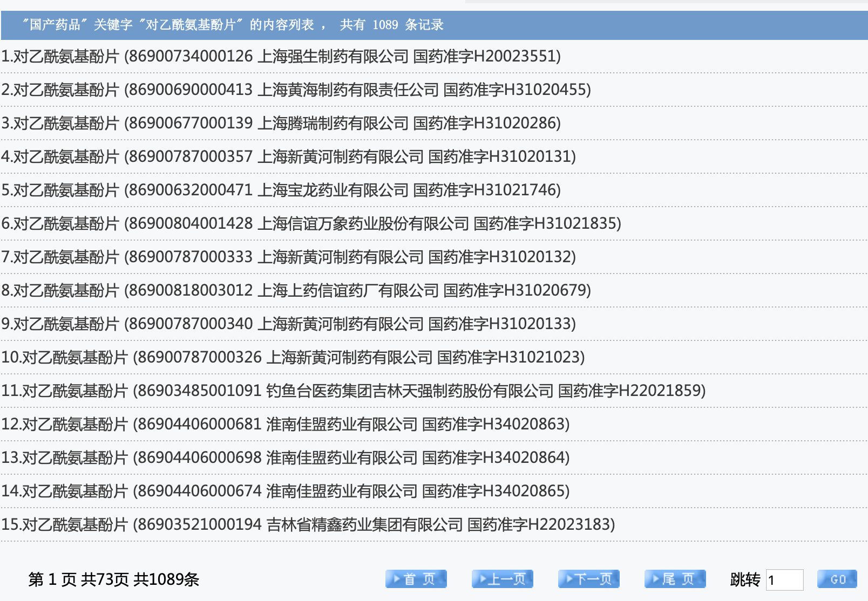This screenshot has height=601, width=868.
Task: Go to the first page (首页)
Action: click(416, 579)
